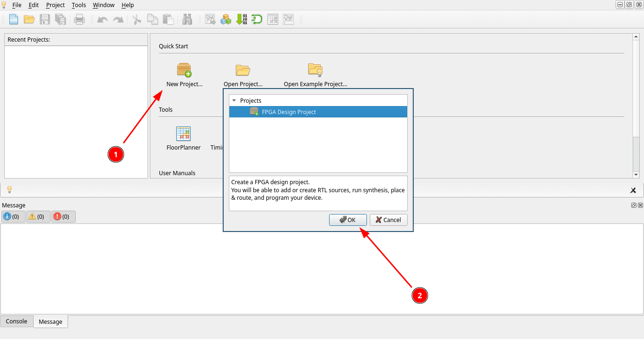Click the New File toolbar icon

click(x=14, y=19)
